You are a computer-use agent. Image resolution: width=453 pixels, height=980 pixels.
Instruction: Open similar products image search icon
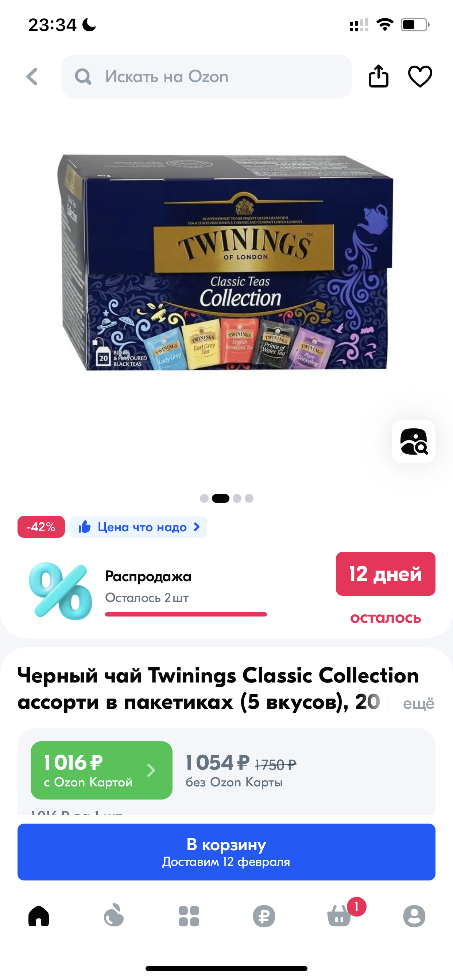413,441
